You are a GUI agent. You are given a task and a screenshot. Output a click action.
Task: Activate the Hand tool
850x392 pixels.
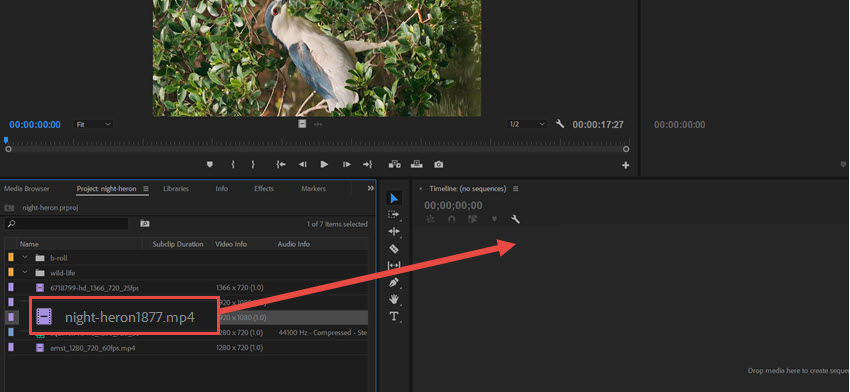[x=394, y=299]
